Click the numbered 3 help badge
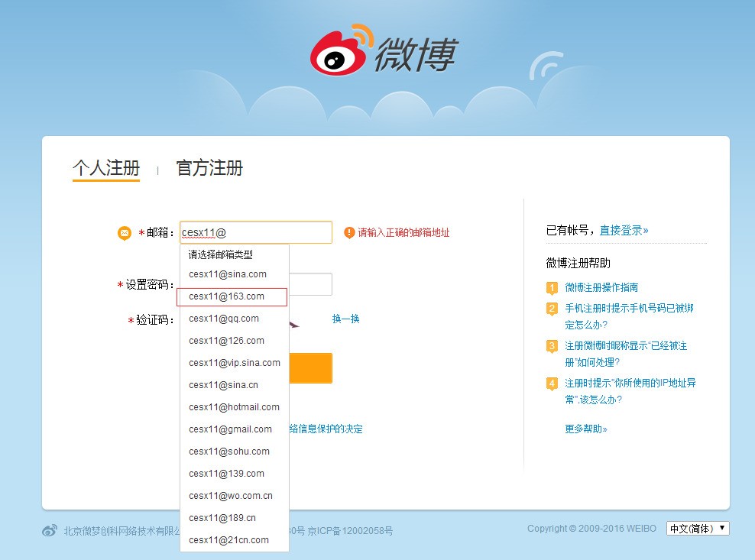The image size is (755, 560). 552,346
